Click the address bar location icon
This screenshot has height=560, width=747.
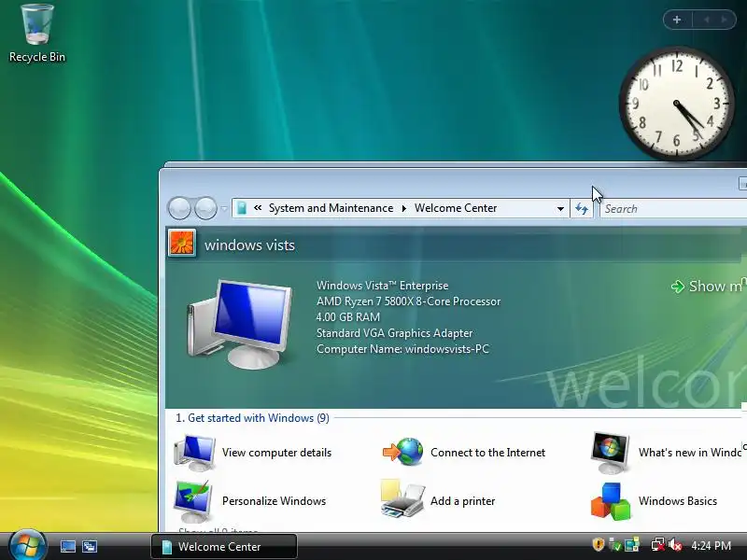pyautogui.click(x=242, y=208)
